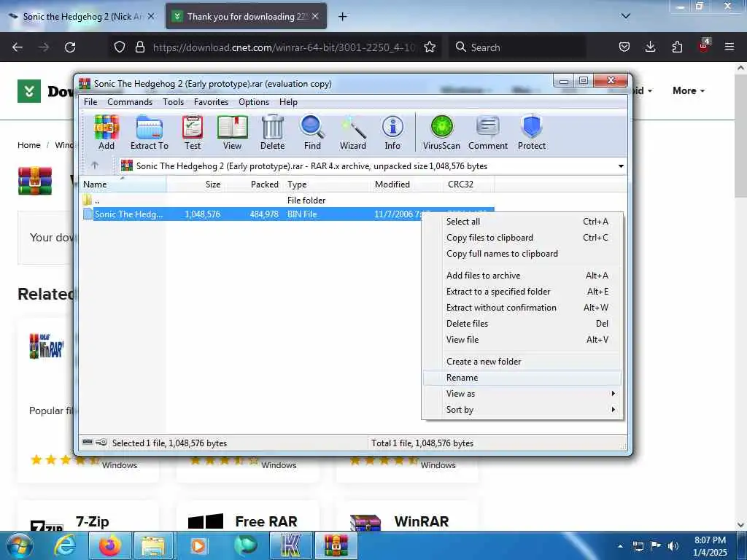Choose View file in context menu
Screen dimensions: 747x560
522,340
